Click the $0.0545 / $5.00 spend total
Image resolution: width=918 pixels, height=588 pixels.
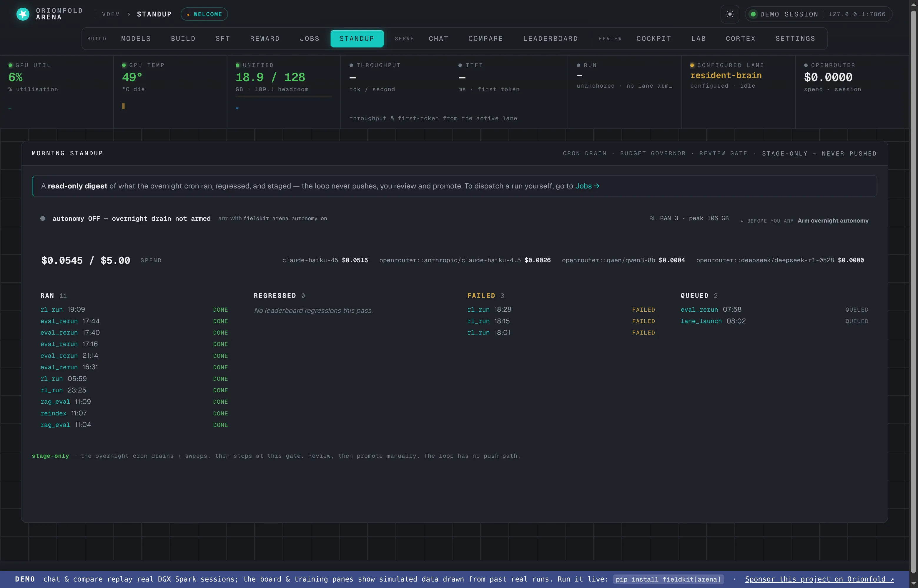(86, 260)
